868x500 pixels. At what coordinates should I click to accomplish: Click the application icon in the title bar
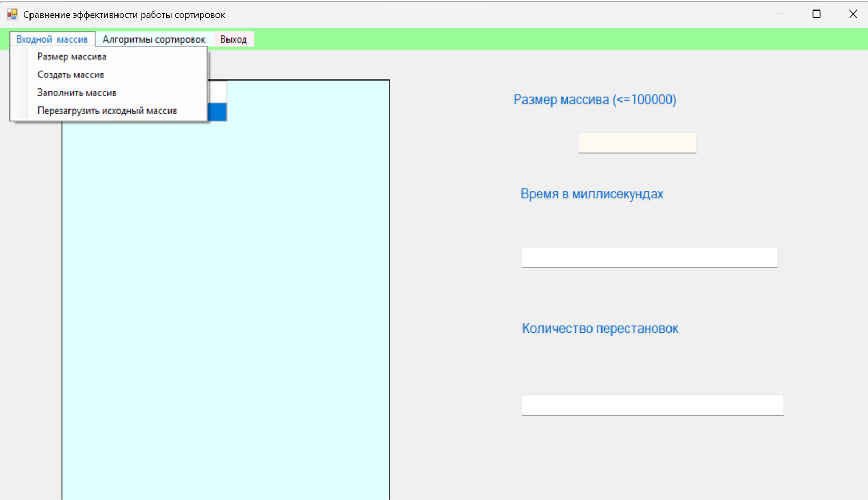coord(12,14)
